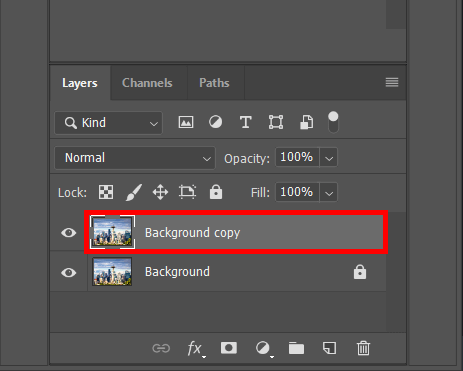Filter for adjustment layers icon

coord(215,122)
